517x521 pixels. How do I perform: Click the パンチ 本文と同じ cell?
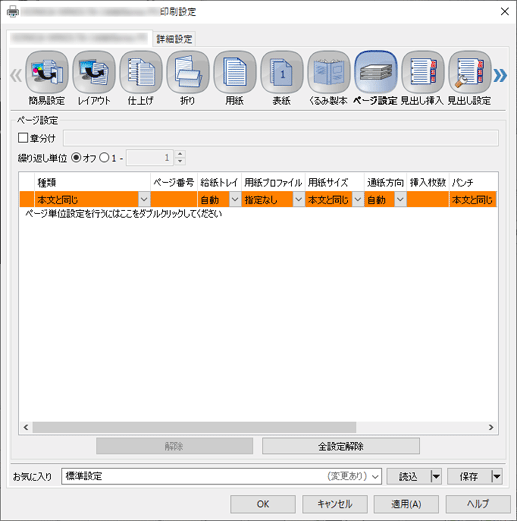pyautogui.click(x=473, y=199)
